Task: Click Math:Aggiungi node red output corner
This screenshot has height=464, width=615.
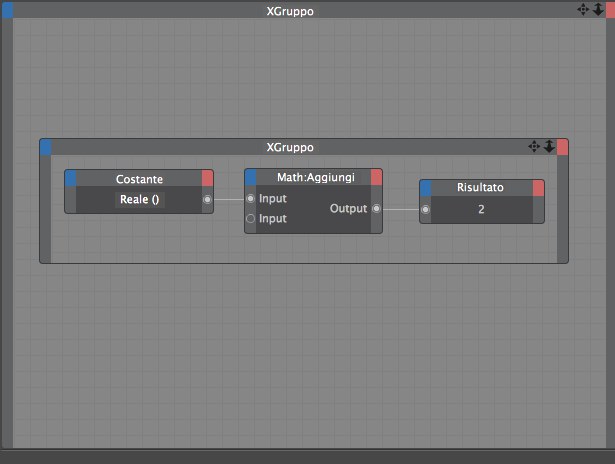Action: pyautogui.click(x=376, y=177)
